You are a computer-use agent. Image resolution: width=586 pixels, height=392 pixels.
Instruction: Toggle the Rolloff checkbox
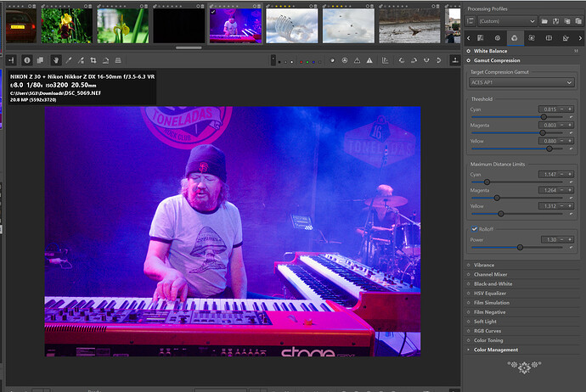[474, 229]
